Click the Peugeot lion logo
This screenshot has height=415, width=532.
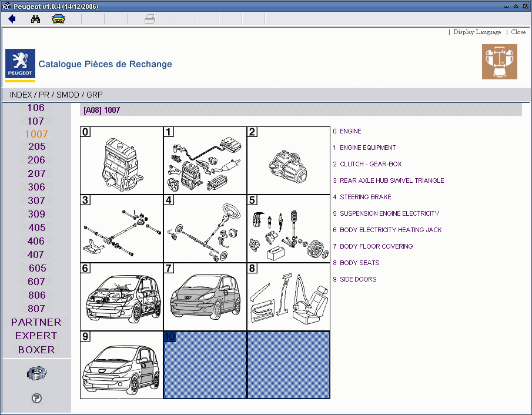pos(19,61)
